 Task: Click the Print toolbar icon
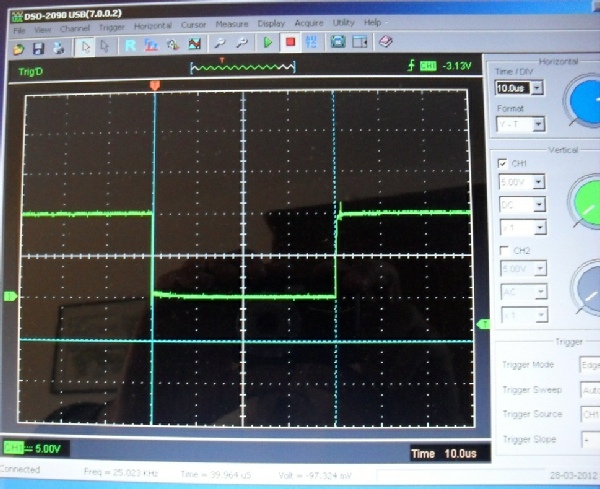point(59,48)
